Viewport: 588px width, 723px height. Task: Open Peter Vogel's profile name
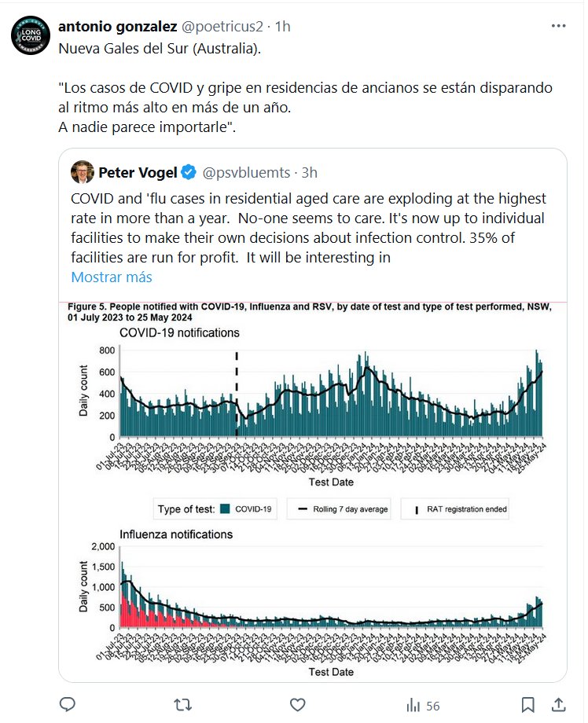tap(138, 171)
